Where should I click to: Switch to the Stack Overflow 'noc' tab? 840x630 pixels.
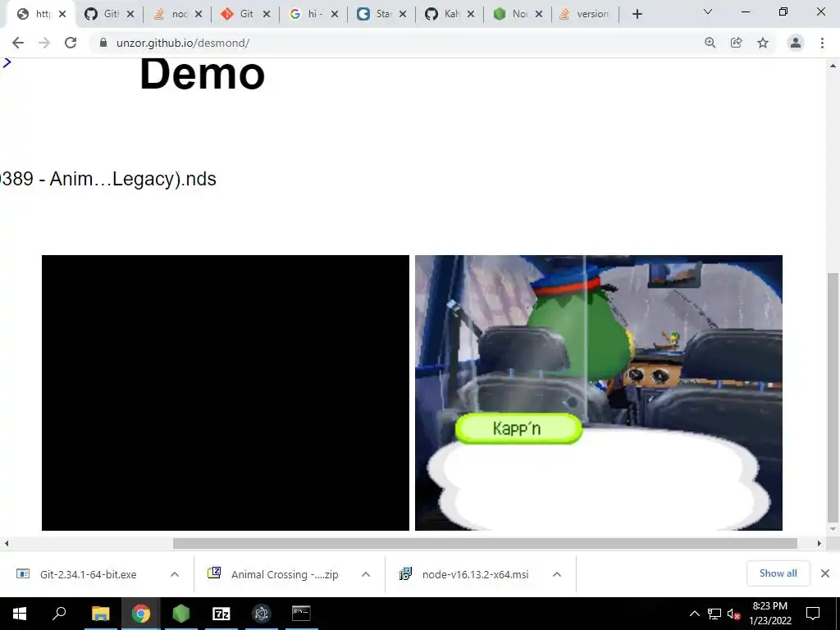[171, 14]
